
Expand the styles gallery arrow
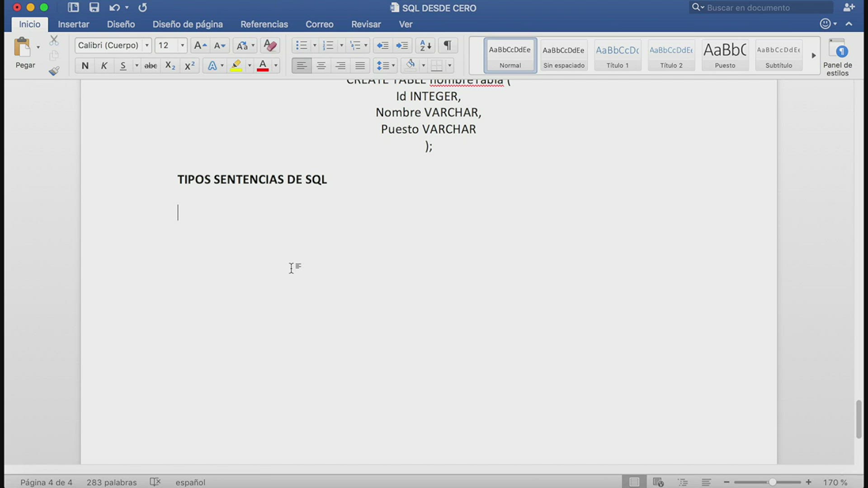click(813, 56)
